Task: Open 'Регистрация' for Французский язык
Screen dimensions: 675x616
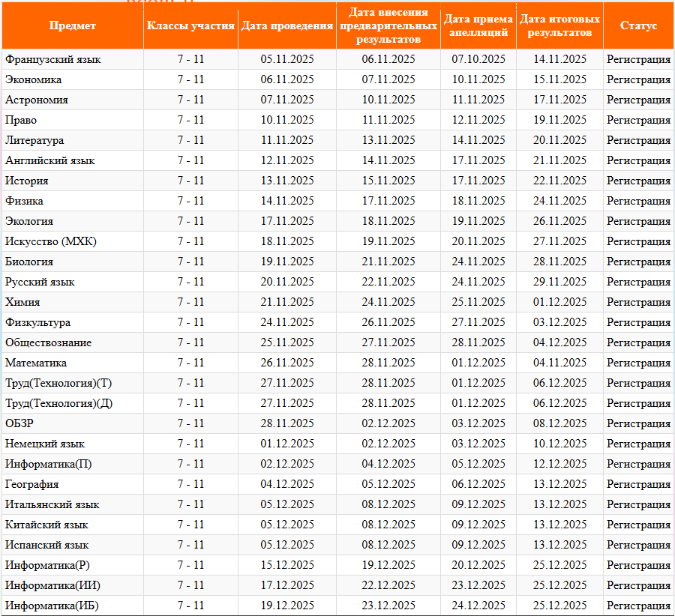Action: click(x=638, y=59)
